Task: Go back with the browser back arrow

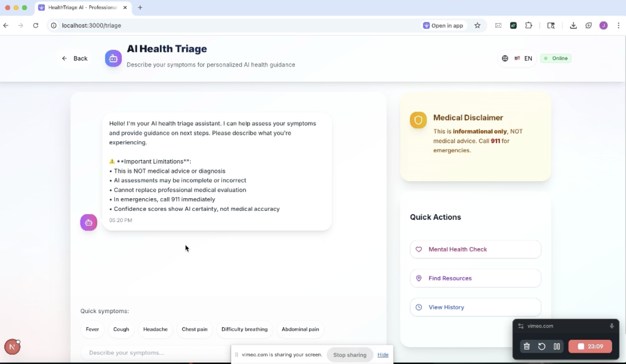Action: click(6, 25)
